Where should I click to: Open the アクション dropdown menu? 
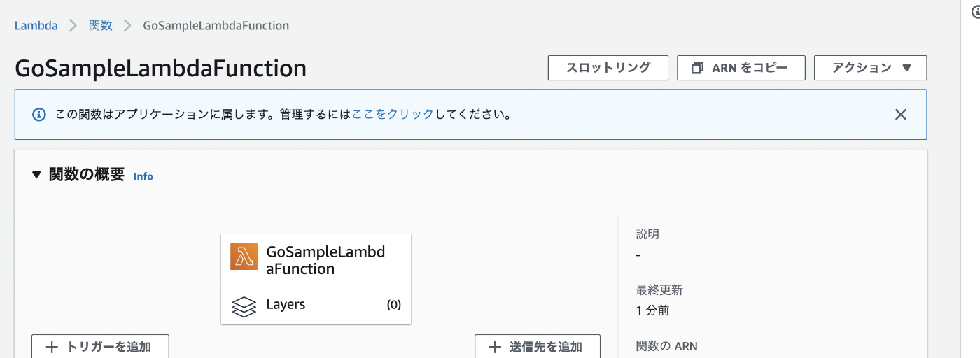click(x=871, y=68)
